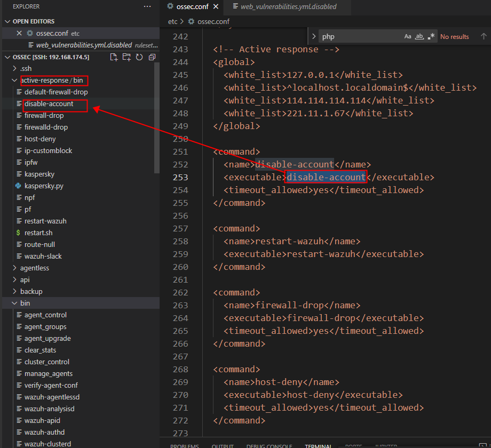Open the agent_control file
The image size is (491, 448).
pyautogui.click(x=81, y=315)
